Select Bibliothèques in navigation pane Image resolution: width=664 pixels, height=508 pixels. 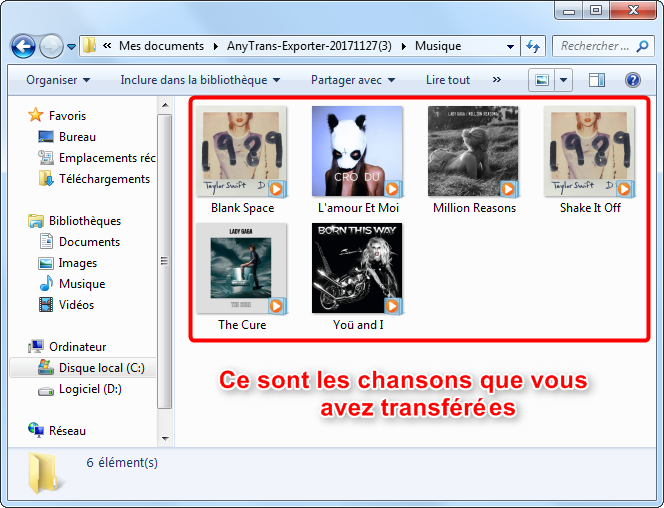85,221
